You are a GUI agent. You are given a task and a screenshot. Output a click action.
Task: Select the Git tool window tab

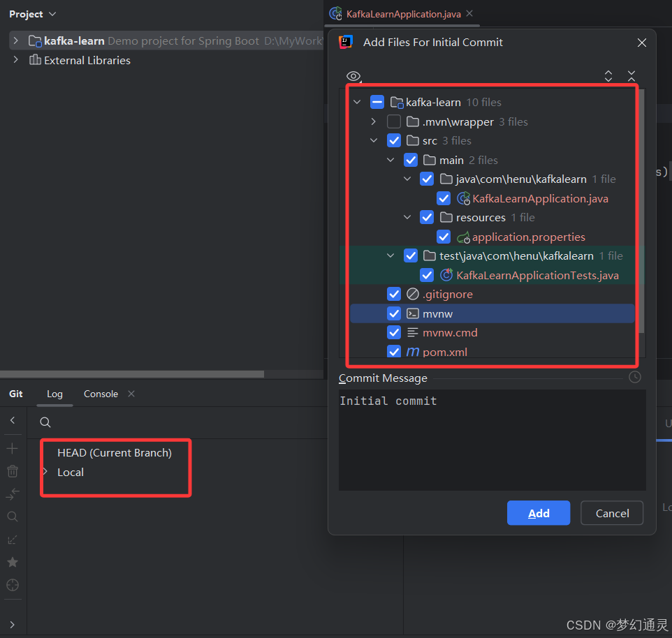coord(16,394)
